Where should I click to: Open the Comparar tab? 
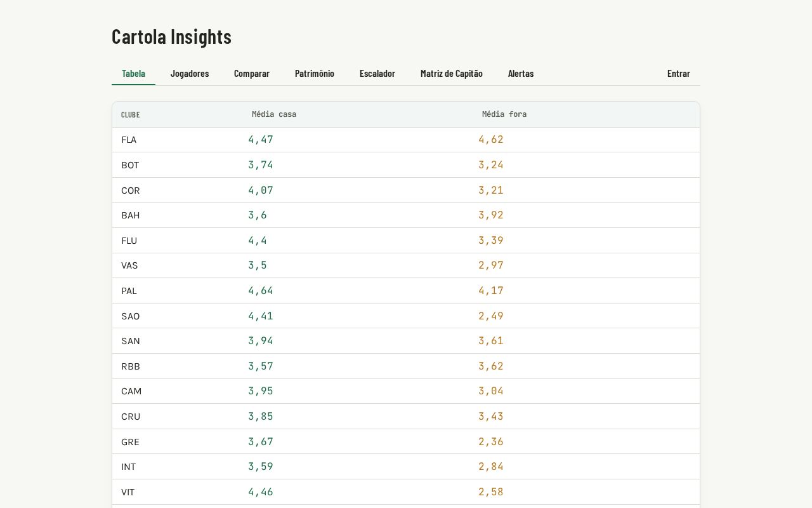point(252,74)
